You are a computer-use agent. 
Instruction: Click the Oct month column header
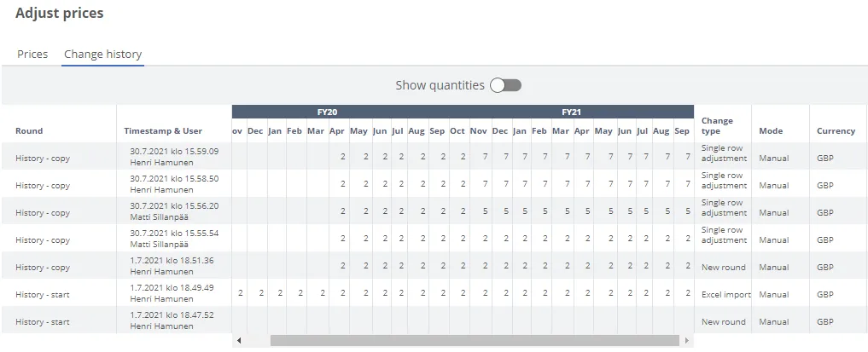click(x=457, y=131)
